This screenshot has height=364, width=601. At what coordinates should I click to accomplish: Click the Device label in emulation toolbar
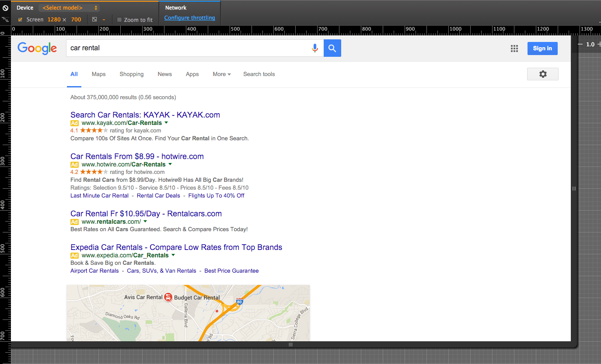coord(25,8)
